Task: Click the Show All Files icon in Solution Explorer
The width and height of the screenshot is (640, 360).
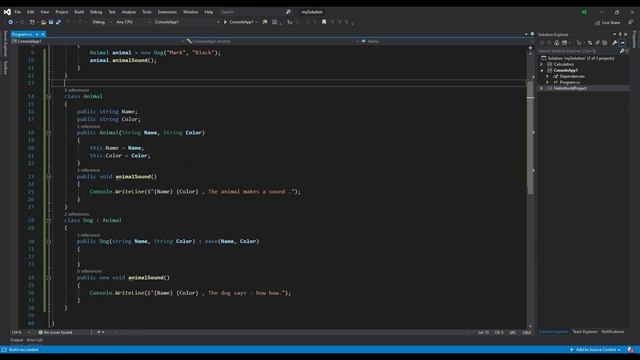Action: click(604, 43)
